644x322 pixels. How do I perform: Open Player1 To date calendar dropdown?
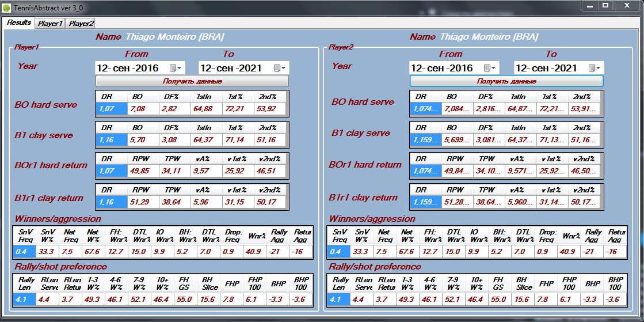281,68
